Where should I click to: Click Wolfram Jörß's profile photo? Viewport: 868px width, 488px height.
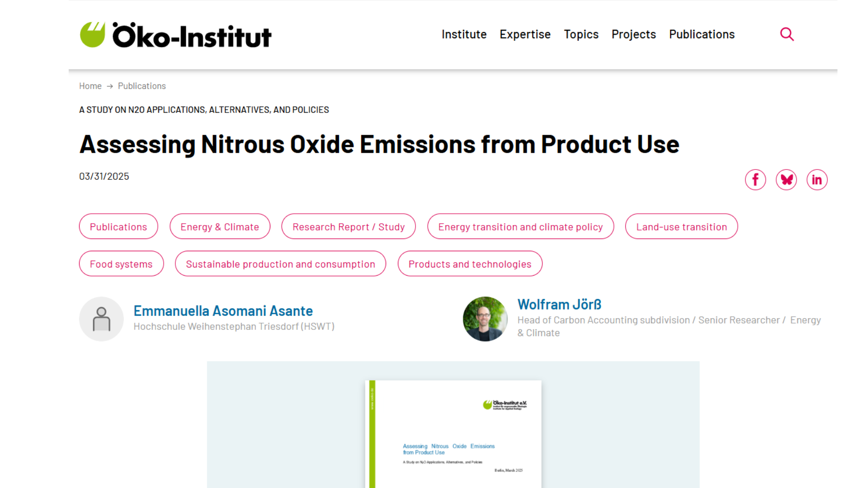tap(485, 319)
